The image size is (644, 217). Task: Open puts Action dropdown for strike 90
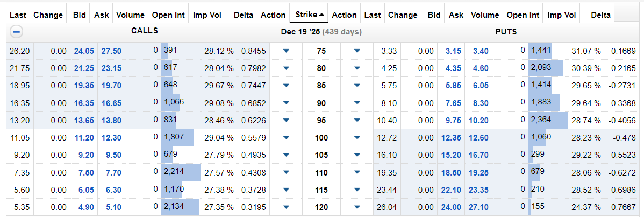coord(356,103)
